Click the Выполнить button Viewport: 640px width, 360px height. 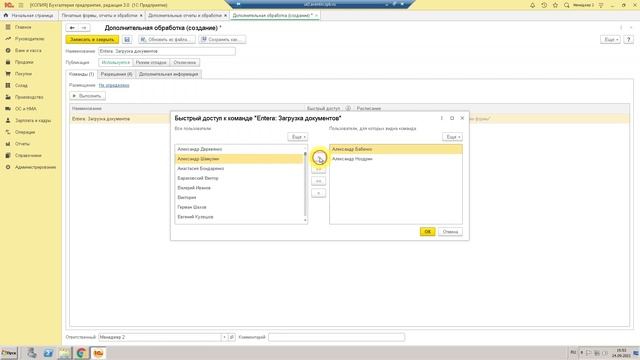87,96
